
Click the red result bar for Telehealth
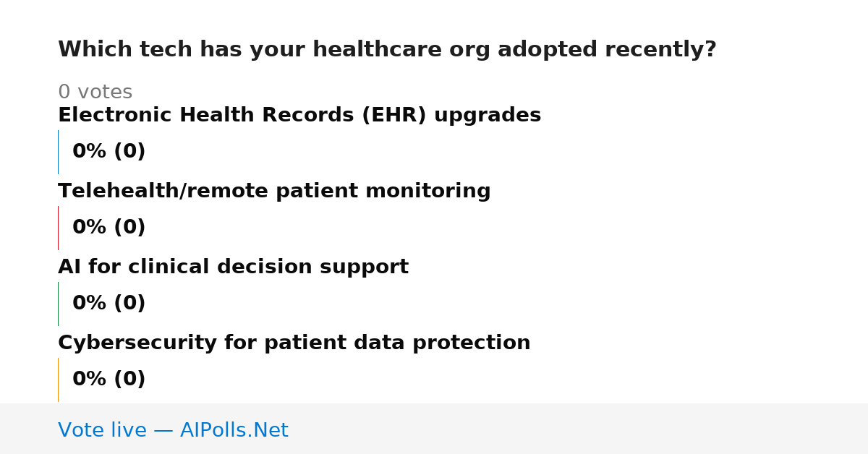58,228
